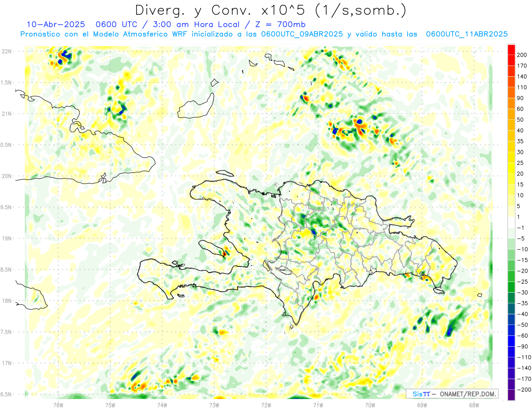Click the '19N' latitude label
The height and width of the screenshot is (411, 532).
pyautogui.click(x=6, y=239)
